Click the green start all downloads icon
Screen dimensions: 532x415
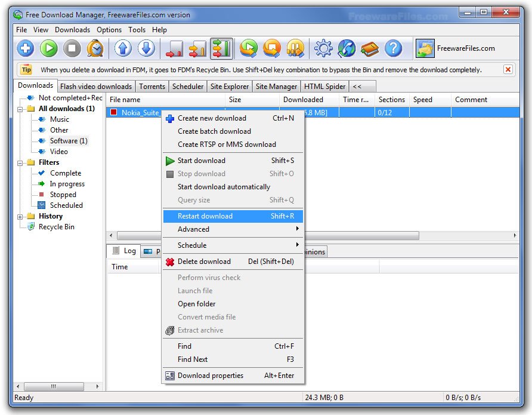pos(249,48)
